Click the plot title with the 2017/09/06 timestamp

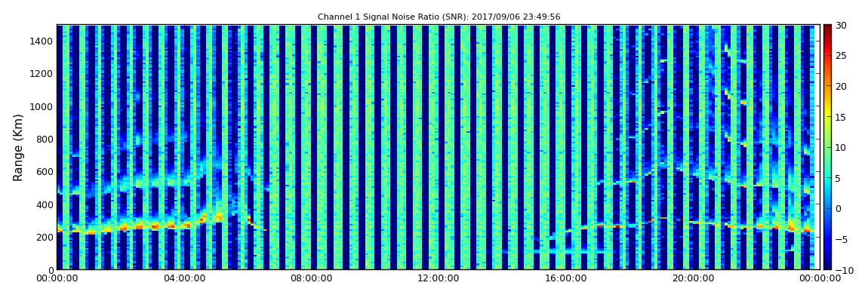[x=439, y=17]
